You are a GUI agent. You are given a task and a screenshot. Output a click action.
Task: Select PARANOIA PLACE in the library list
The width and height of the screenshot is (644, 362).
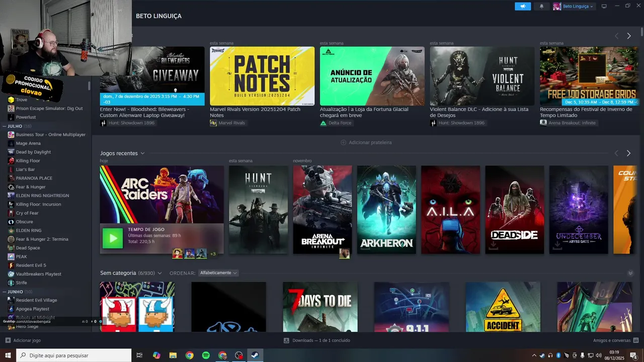[34, 178]
